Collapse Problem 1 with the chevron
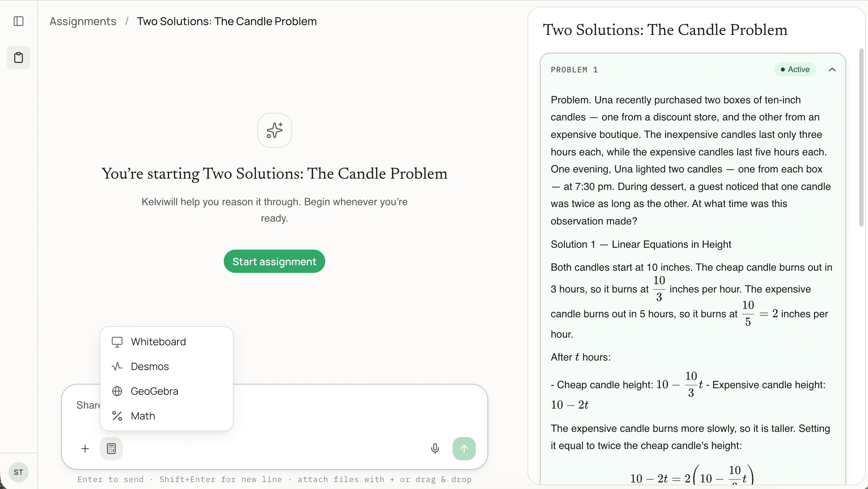This screenshot has width=868, height=489. (x=832, y=69)
